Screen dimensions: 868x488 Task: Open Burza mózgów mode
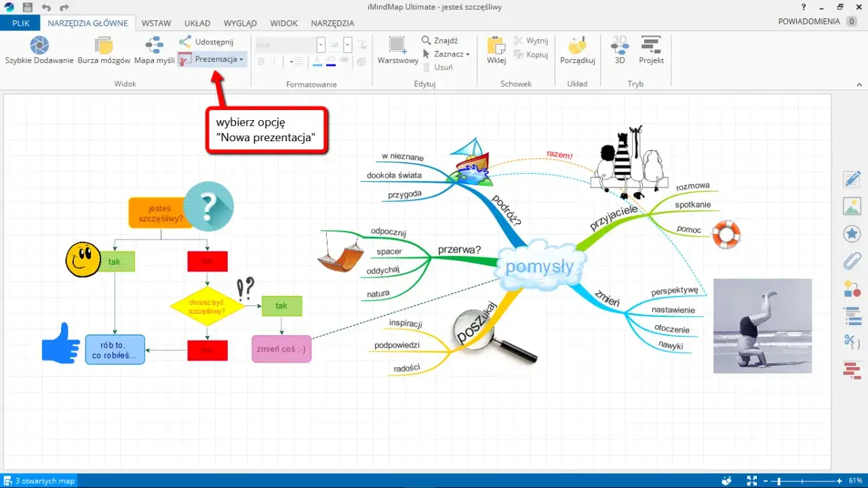[x=104, y=49]
